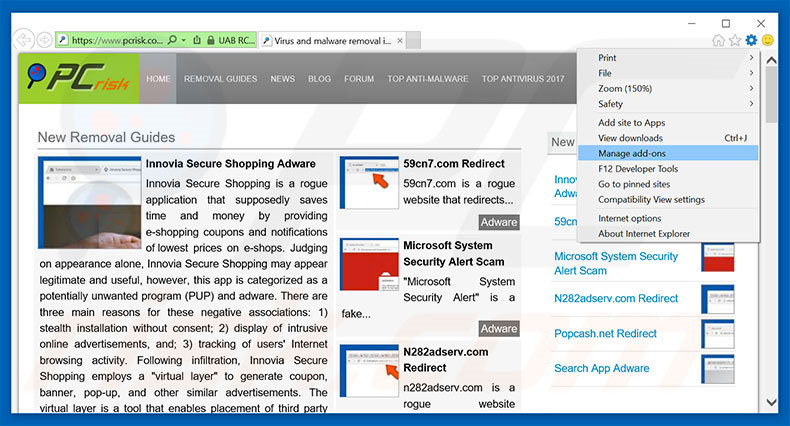Open the HOME navigation item
The image size is (790, 426).
(x=158, y=79)
